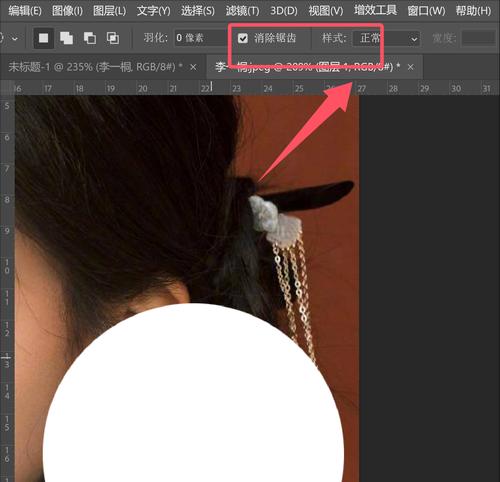Click the 宽度 width input field
500x482 pixels.
(x=478, y=38)
